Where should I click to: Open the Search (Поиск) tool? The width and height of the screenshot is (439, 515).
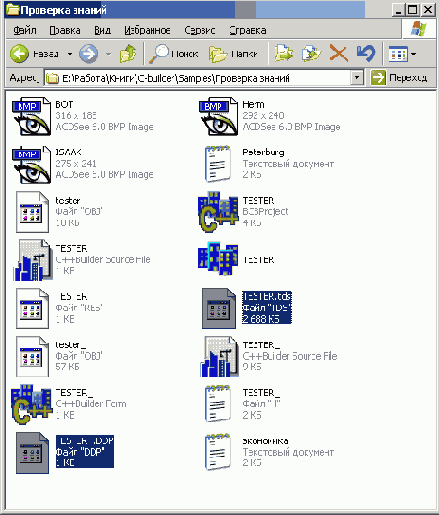point(174,54)
